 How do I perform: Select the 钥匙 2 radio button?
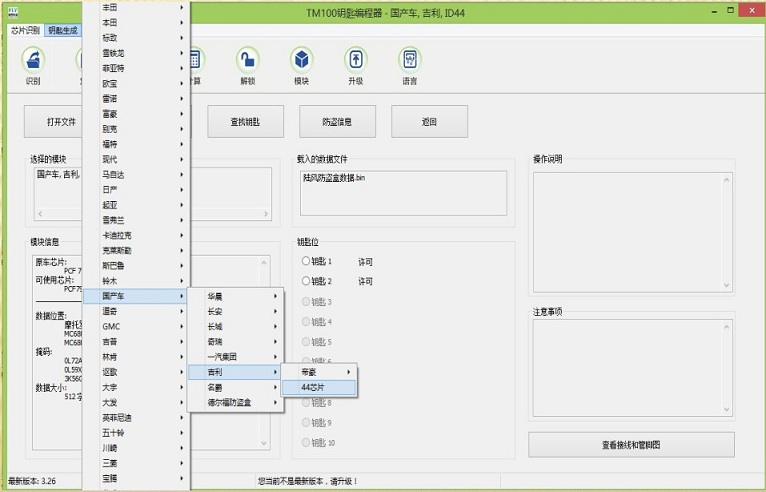pyautogui.click(x=306, y=281)
